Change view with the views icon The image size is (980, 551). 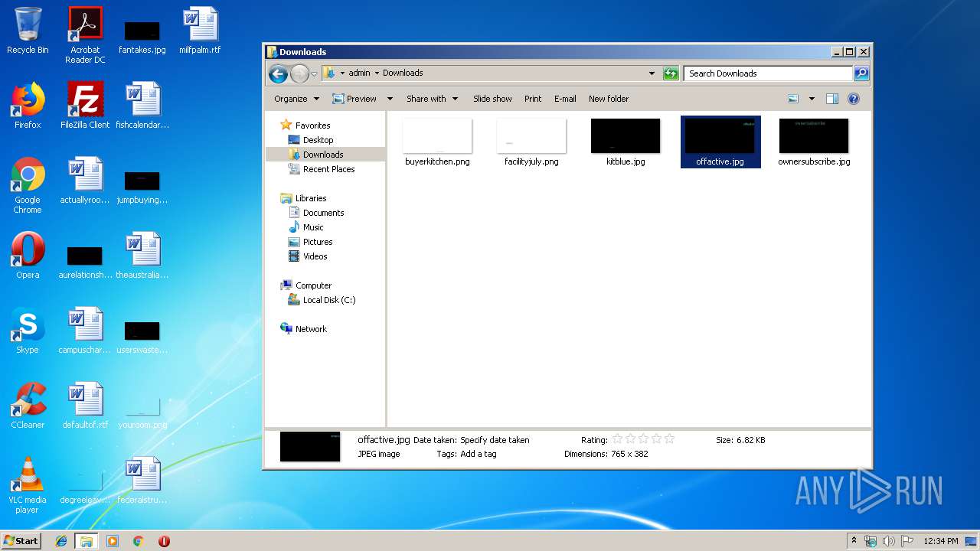(x=793, y=99)
